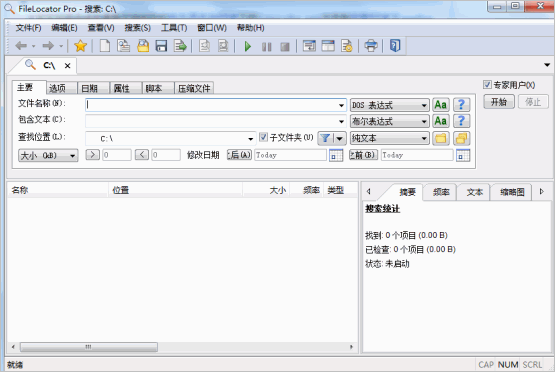555x372 pixels.
Task: Open the 工具(T) menu
Action: (x=174, y=28)
